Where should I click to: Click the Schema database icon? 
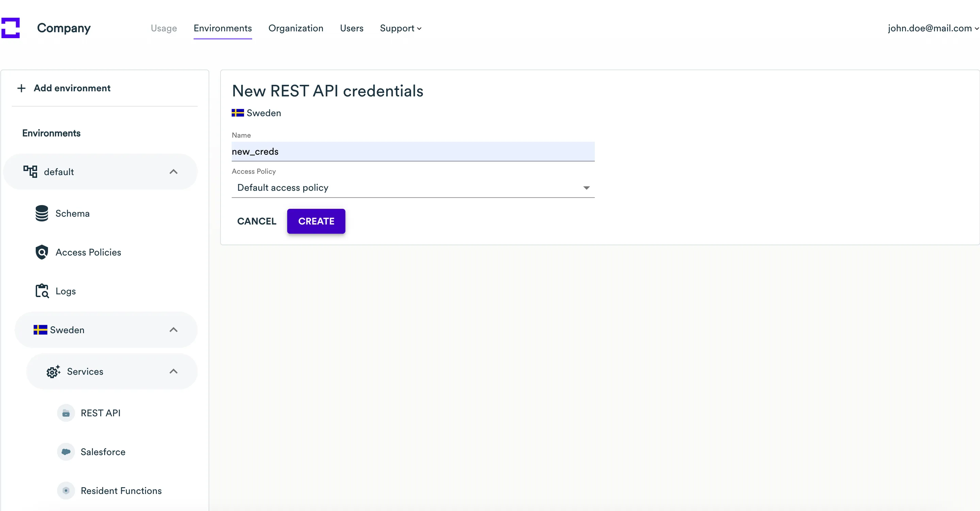[x=42, y=213]
